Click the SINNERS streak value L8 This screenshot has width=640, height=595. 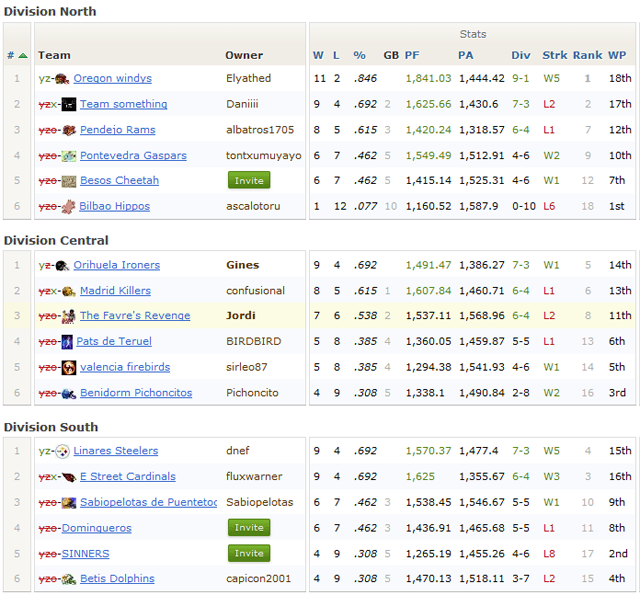549,554
